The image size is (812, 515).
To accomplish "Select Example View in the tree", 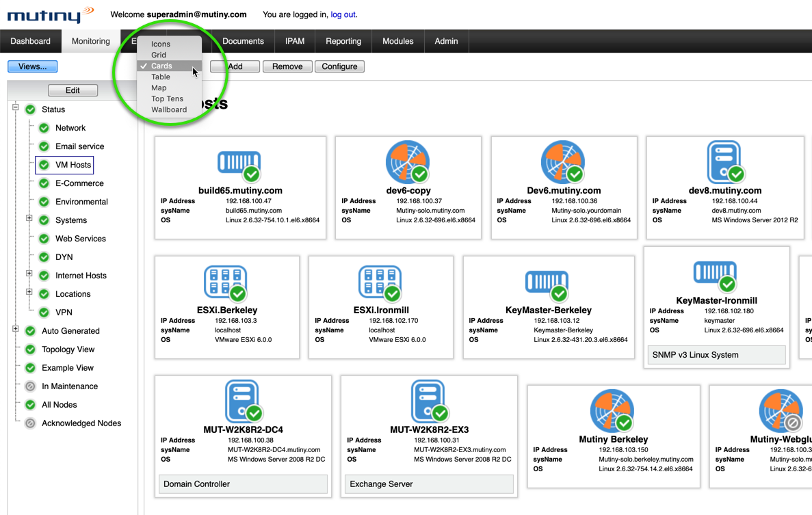I will (x=68, y=368).
